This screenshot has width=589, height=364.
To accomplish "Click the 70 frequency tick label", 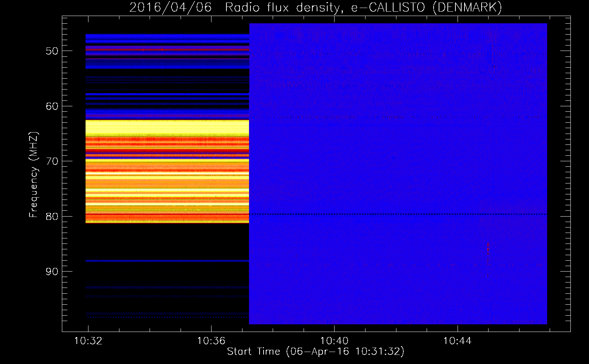I will pos(52,161).
